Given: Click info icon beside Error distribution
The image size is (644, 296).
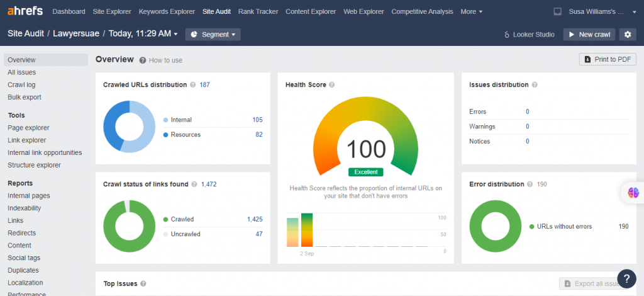Looking at the screenshot, I should [x=530, y=184].
